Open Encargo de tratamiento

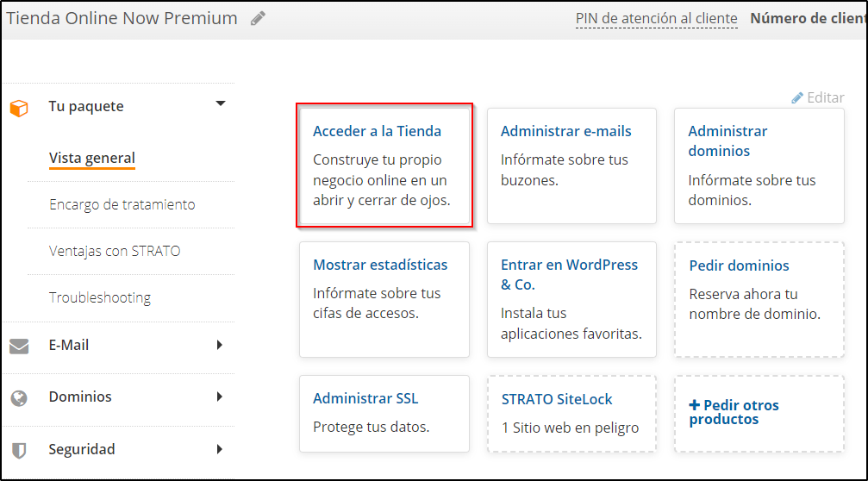click(122, 204)
